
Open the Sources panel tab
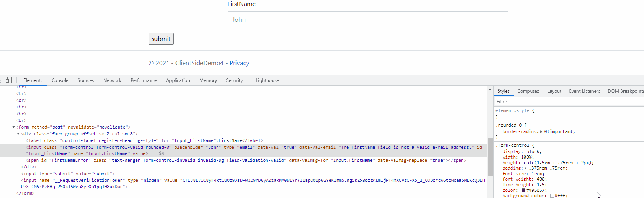pyautogui.click(x=86, y=80)
